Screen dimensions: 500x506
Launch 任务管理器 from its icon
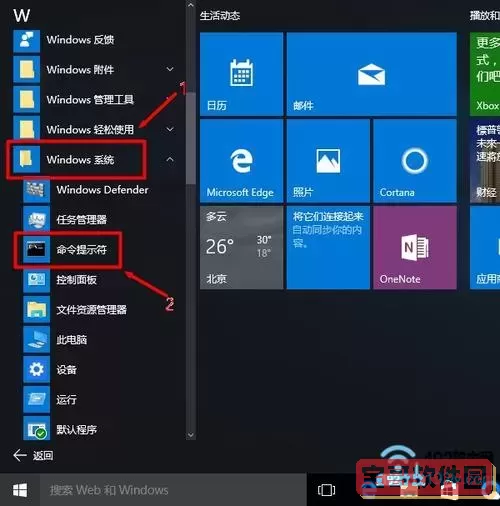point(36,219)
